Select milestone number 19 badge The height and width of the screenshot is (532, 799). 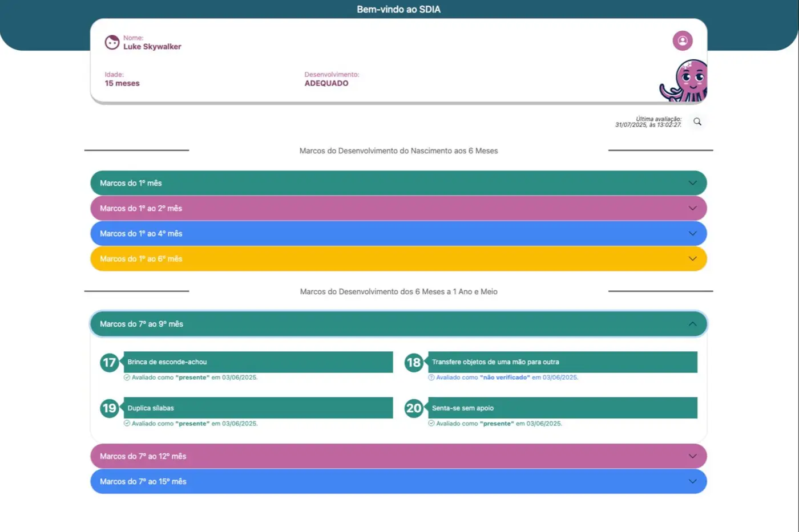(109, 408)
